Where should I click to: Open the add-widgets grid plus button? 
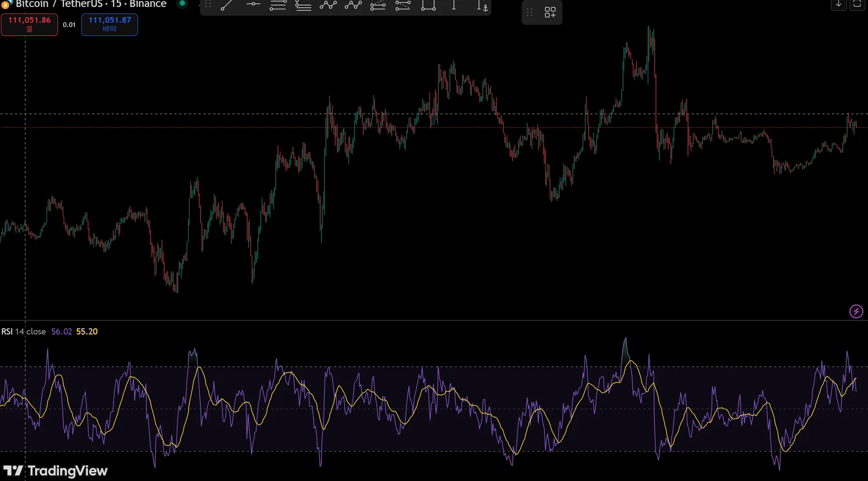[x=550, y=12]
